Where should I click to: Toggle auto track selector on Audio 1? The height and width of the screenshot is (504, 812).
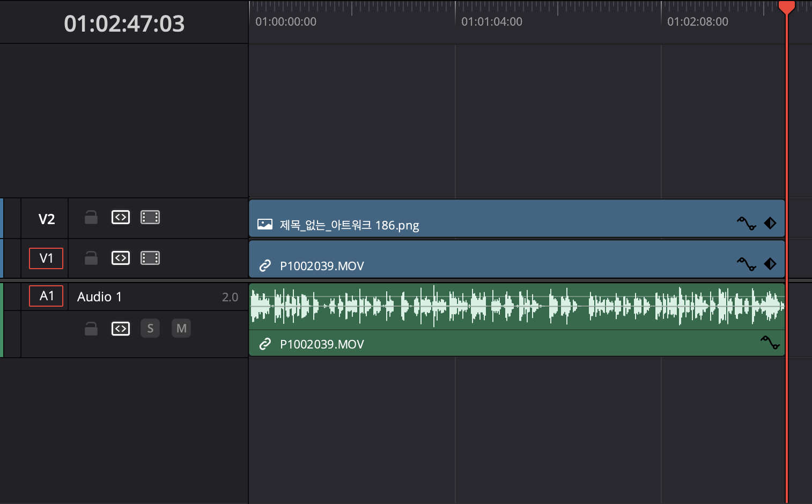tap(121, 329)
